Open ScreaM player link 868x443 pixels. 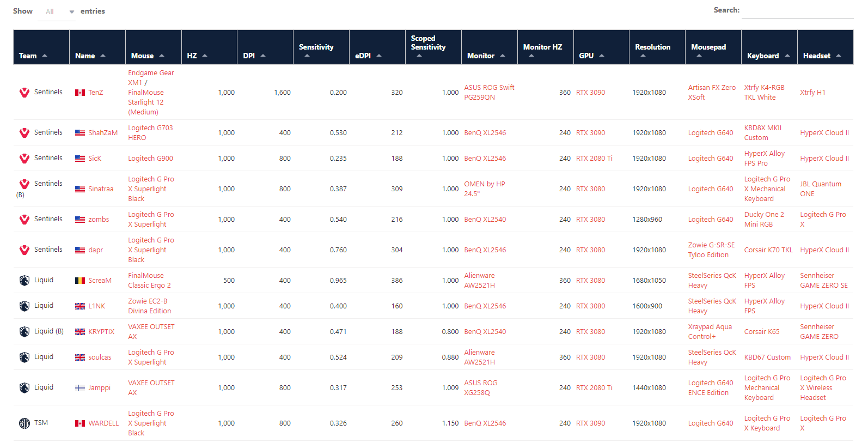[100, 281]
